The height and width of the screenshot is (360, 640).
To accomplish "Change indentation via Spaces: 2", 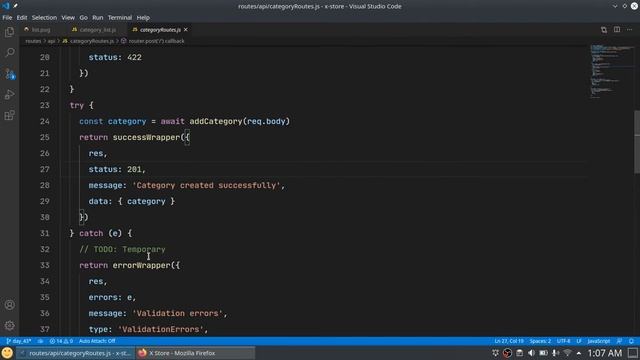I will click(540, 341).
